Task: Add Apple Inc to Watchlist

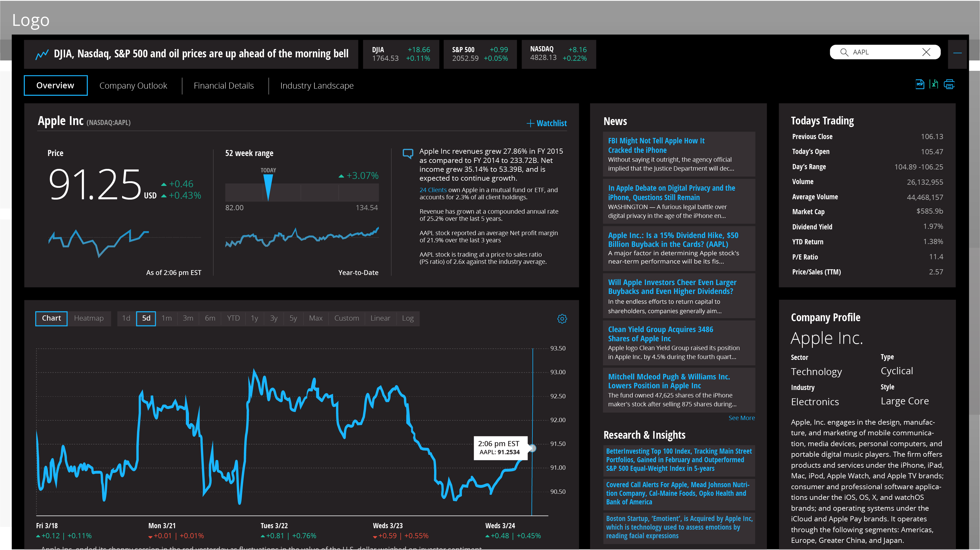Action: tap(547, 123)
